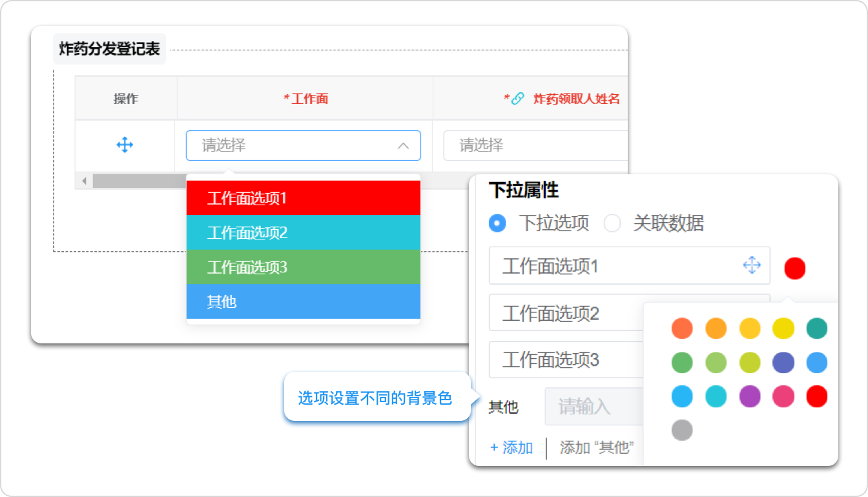Choose 工作面选项2 from the dropdown list

coord(303,233)
